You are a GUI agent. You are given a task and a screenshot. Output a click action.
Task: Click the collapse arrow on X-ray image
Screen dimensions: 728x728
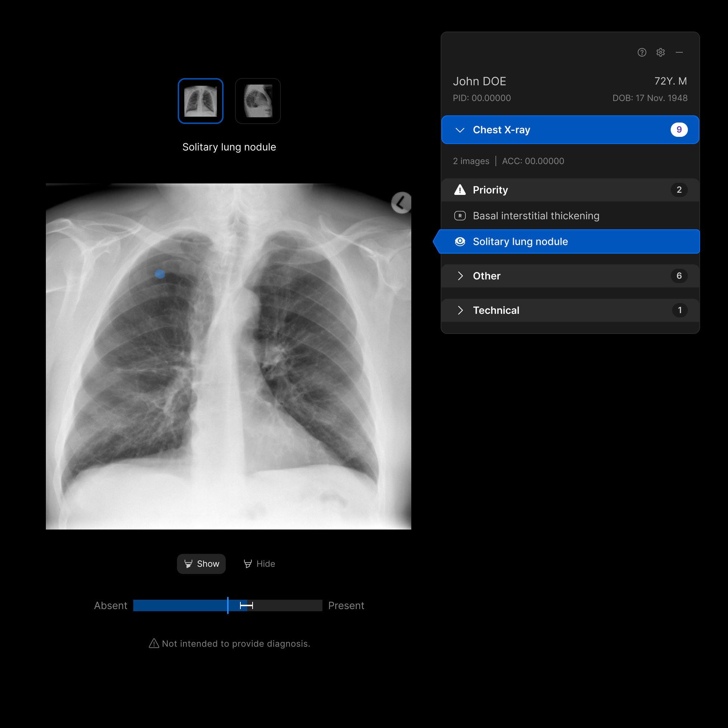pos(401,203)
